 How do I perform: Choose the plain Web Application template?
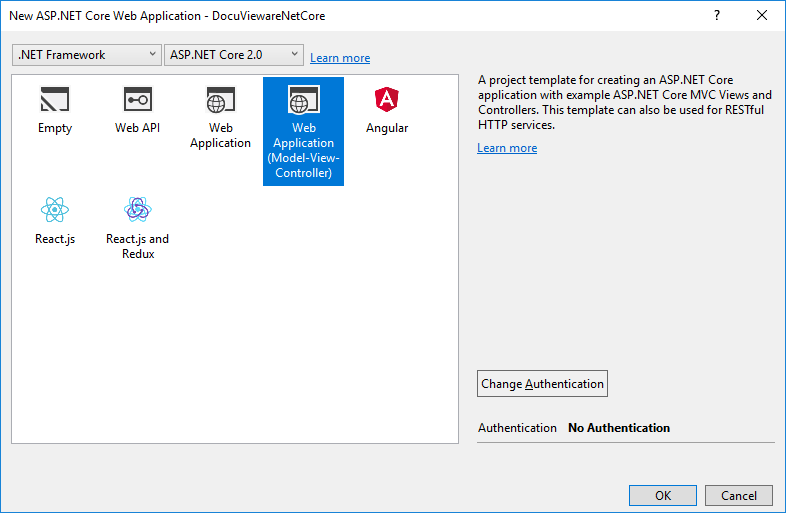(221, 118)
